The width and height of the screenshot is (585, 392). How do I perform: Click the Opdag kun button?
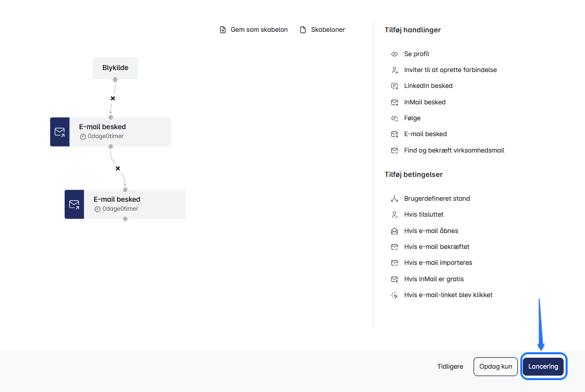point(495,367)
